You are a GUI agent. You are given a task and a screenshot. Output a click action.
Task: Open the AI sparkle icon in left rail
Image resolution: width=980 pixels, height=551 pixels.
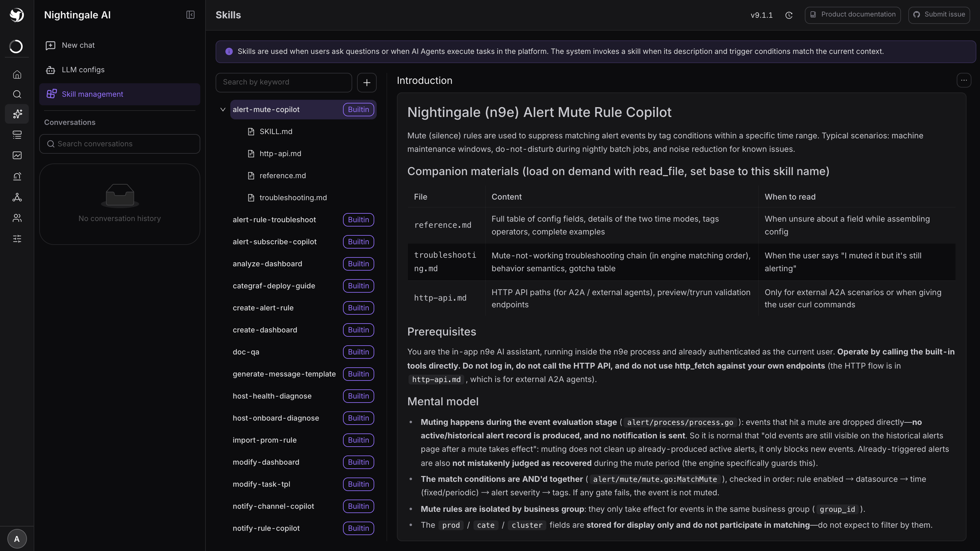[17, 114]
